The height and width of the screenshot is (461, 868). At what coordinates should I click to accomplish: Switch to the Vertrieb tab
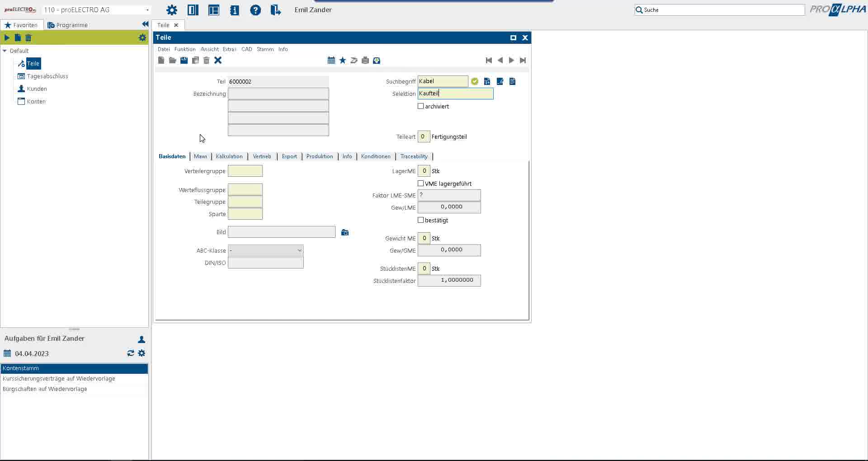click(262, 156)
